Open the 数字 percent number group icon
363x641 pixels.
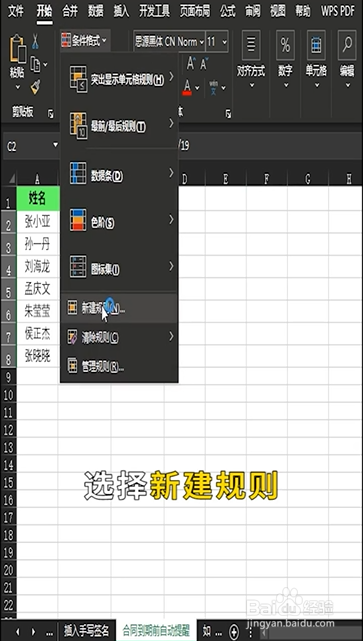(x=285, y=45)
